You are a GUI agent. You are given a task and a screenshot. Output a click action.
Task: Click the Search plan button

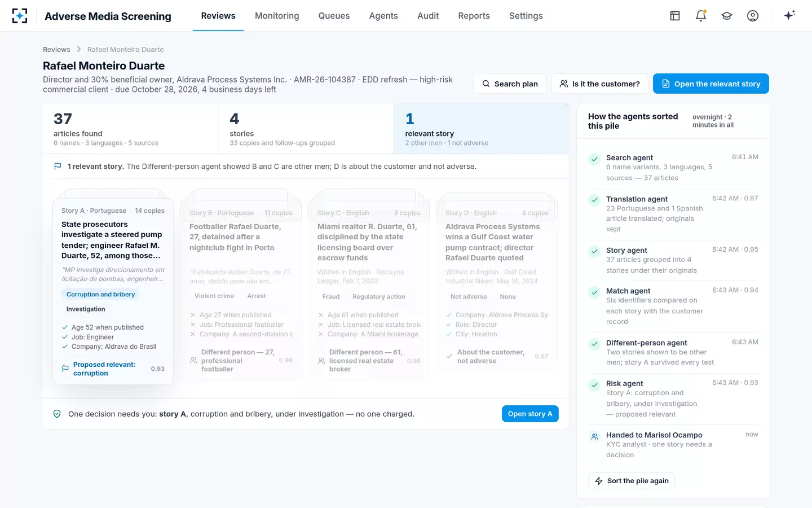tap(510, 84)
